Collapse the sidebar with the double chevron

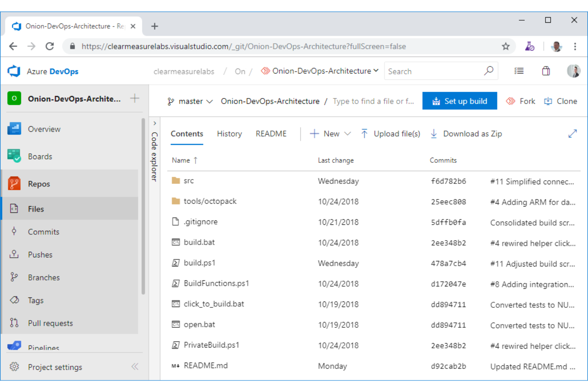(135, 367)
